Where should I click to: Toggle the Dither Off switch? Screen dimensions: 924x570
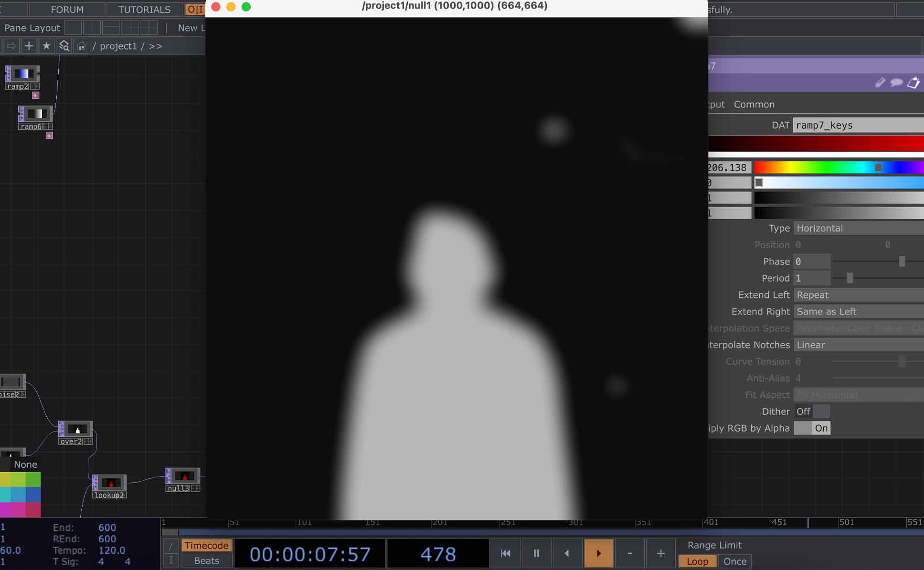click(x=812, y=412)
